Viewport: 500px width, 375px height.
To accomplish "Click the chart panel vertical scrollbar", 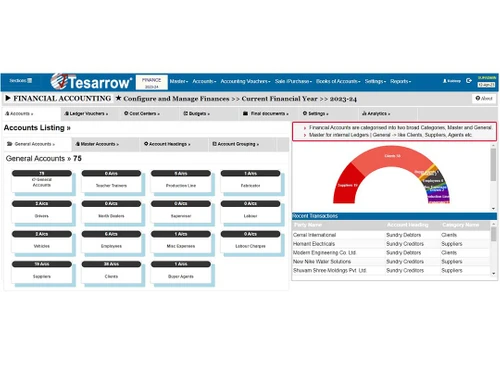I will pyautogui.click(x=493, y=165).
